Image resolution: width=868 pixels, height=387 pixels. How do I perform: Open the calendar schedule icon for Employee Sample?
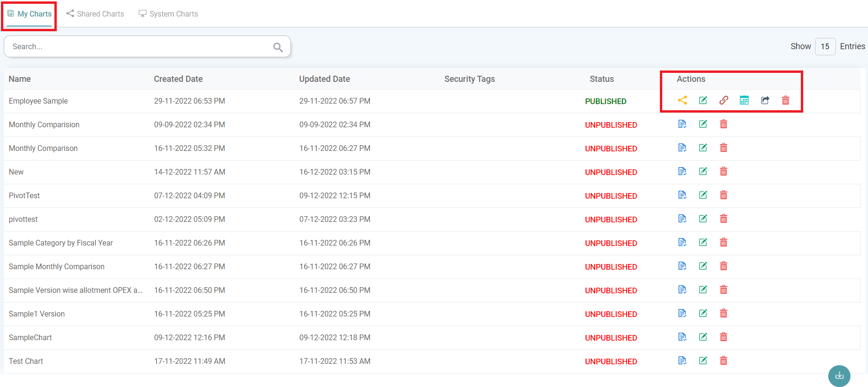pos(744,100)
